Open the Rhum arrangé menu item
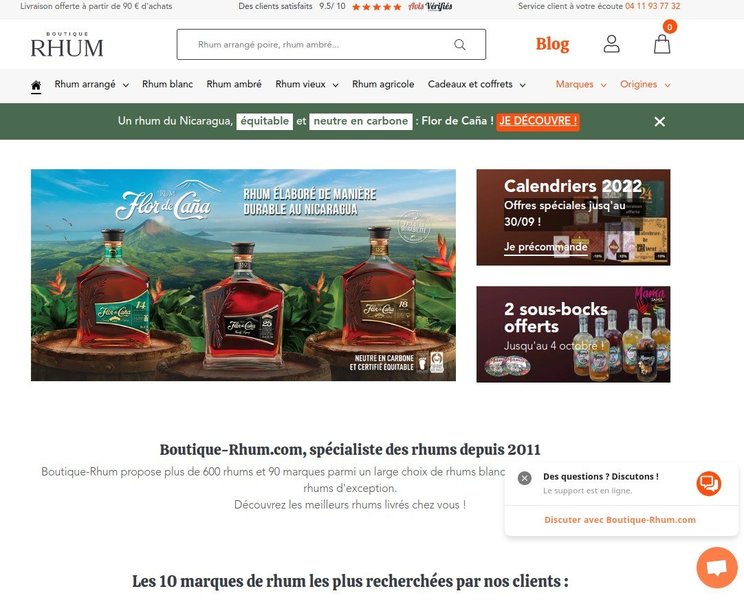This screenshot has width=744, height=600. pos(85,84)
